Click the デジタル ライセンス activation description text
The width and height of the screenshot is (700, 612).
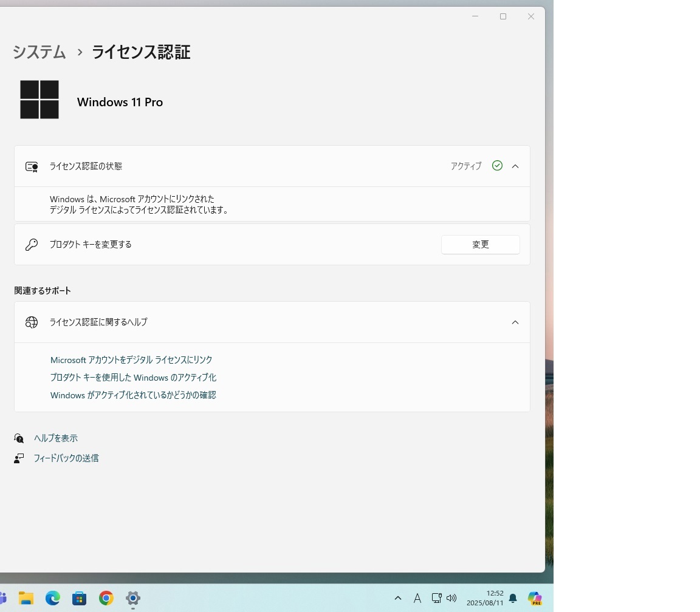[139, 204]
